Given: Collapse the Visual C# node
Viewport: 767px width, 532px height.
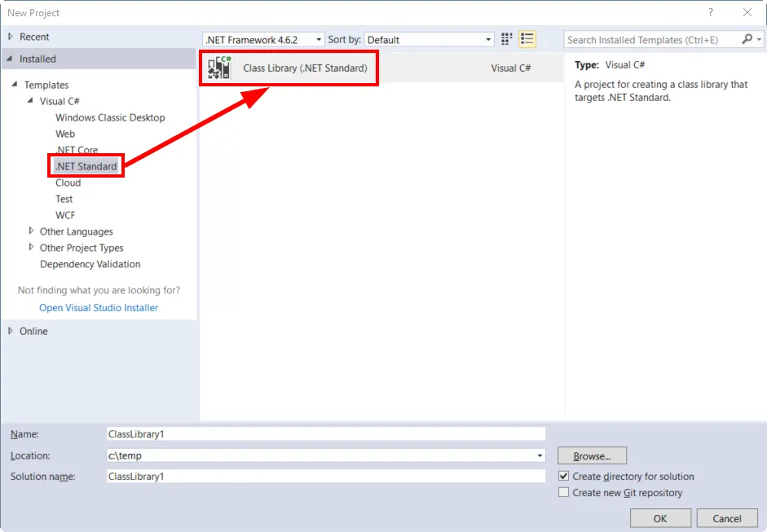Looking at the screenshot, I should click(x=30, y=100).
